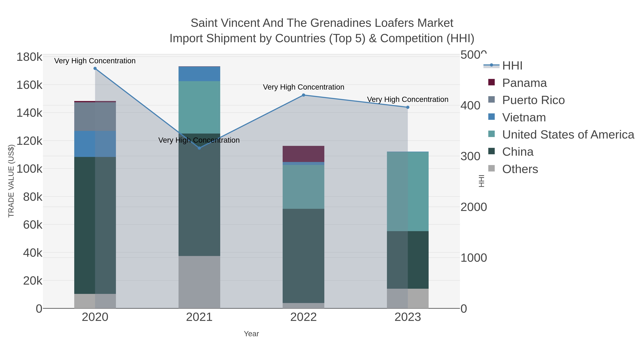Click Very High Concentration label above 2022
This screenshot has height=362, width=644.
coord(304,87)
